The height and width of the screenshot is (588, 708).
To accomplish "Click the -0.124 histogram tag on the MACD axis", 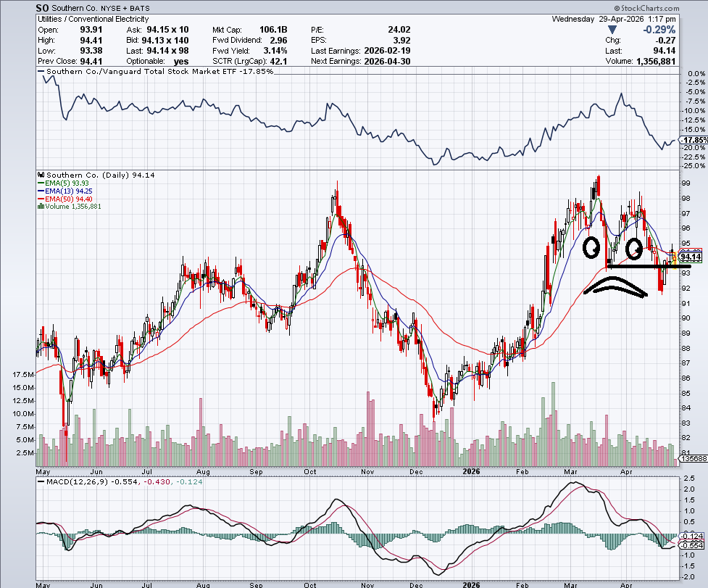I will 692,537.
